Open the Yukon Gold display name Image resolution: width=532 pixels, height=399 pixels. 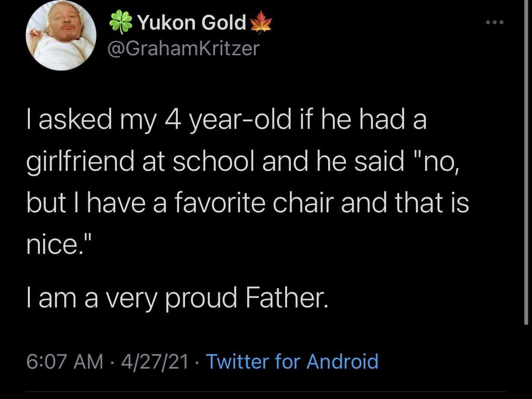pyautogui.click(x=191, y=23)
